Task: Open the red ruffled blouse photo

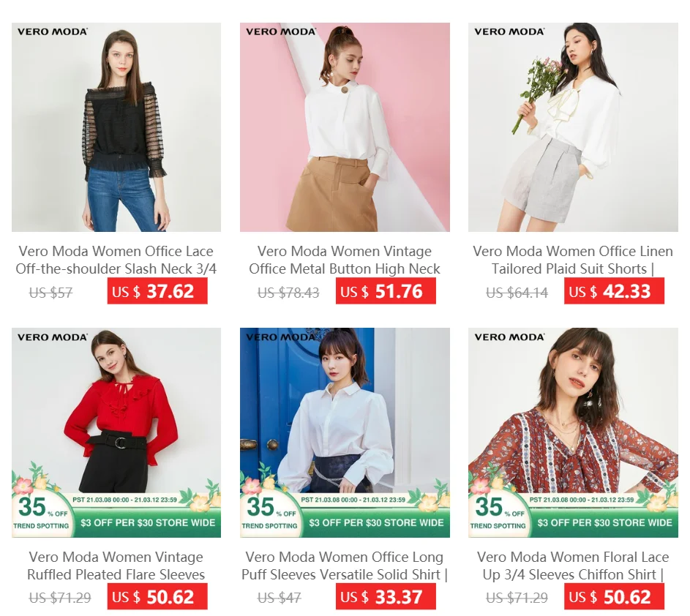Action: (116, 432)
